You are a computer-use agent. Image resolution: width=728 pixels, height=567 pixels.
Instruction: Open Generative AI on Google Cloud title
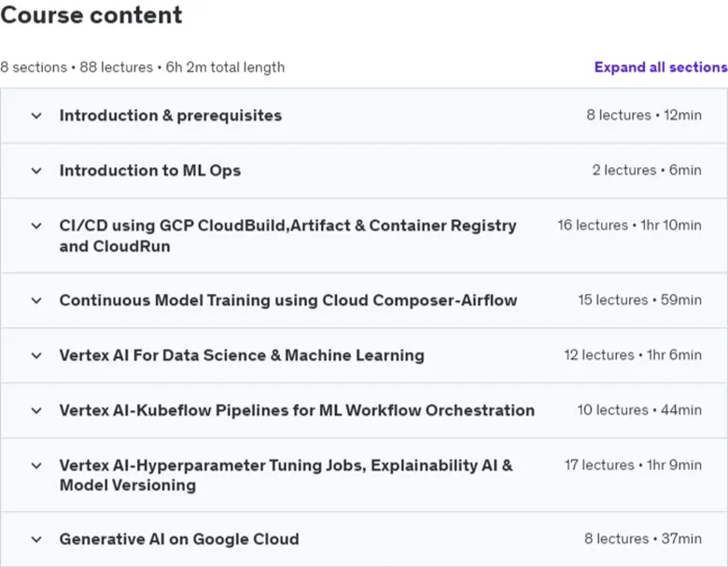(x=179, y=539)
